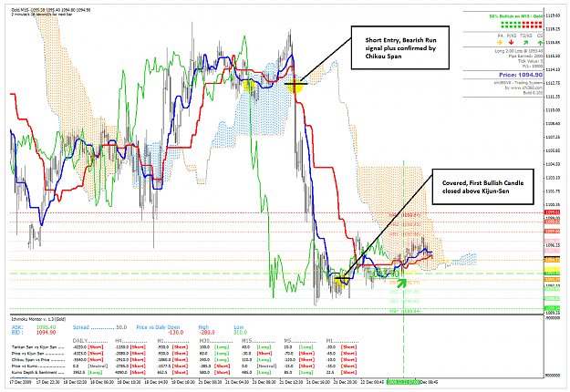The height and width of the screenshot is (392, 570).
Task: Click the 1119.60 price axis label
Action: click(x=552, y=15)
